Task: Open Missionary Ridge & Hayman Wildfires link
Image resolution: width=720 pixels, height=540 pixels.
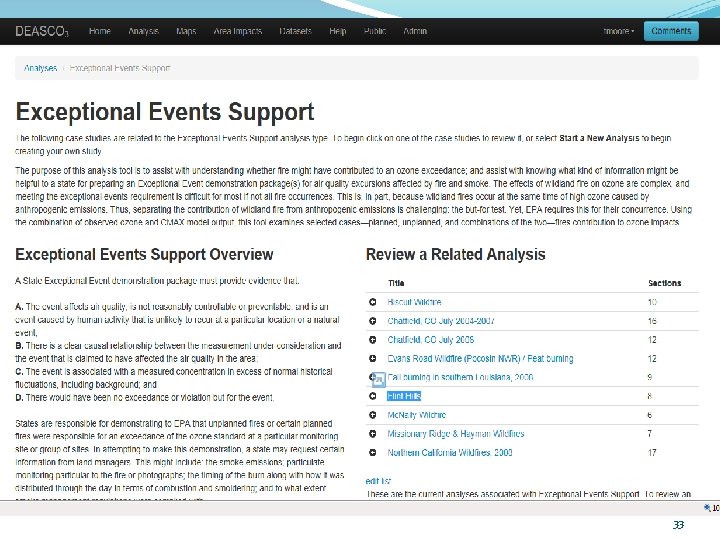Action: (456, 433)
